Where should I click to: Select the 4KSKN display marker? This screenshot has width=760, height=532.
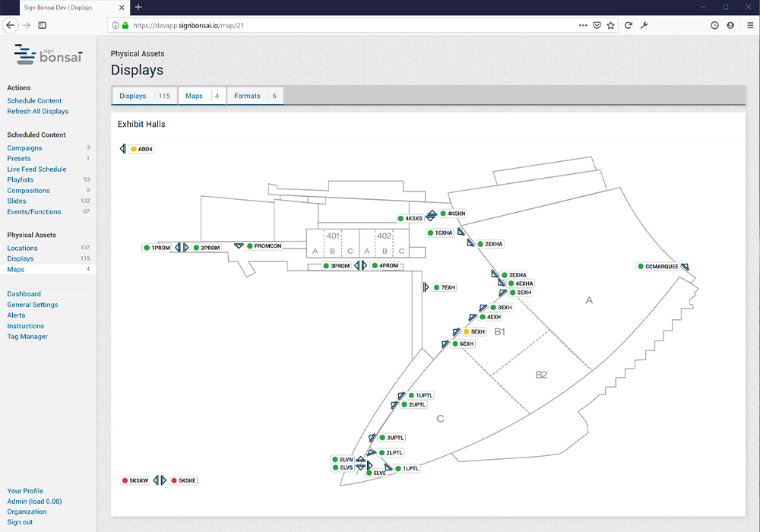(x=453, y=214)
